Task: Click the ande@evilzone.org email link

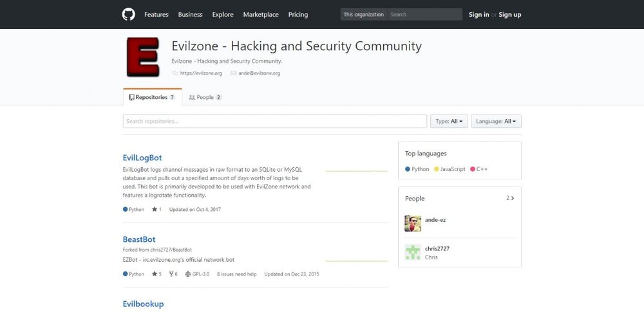Action: point(259,73)
